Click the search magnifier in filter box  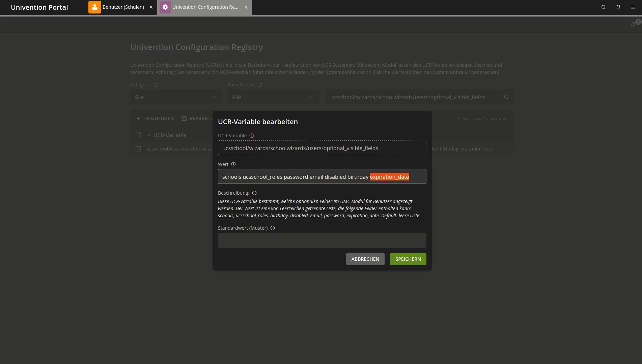[x=506, y=97]
